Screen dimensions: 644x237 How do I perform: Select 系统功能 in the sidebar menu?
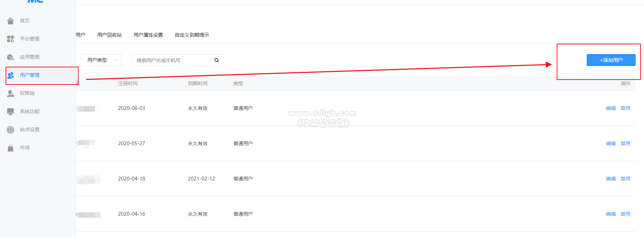[x=30, y=111]
